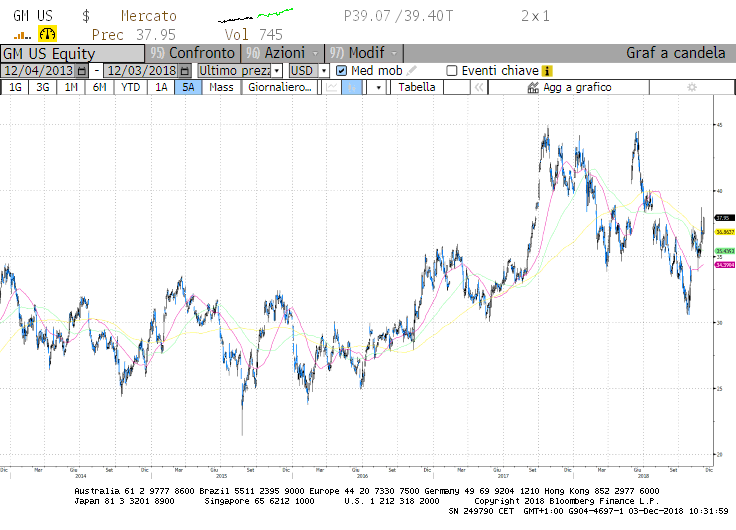
Task: Expand the USD currency dropdown arrow
Action: (324, 71)
